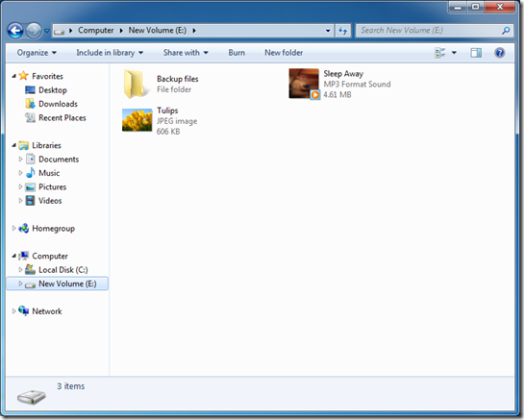Image resolution: width=524 pixels, height=420 pixels.
Task: Click the Forward navigation arrow button
Action: pyautogui.click(x=34, y=31)
